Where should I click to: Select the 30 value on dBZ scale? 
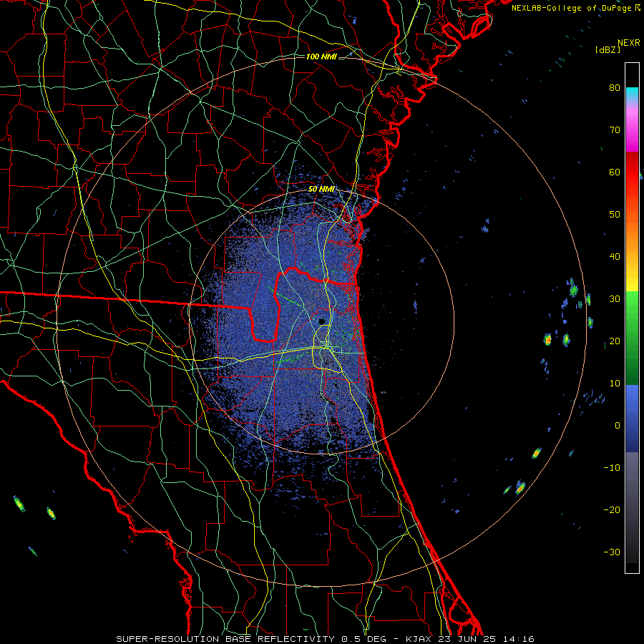click(615, 298)
